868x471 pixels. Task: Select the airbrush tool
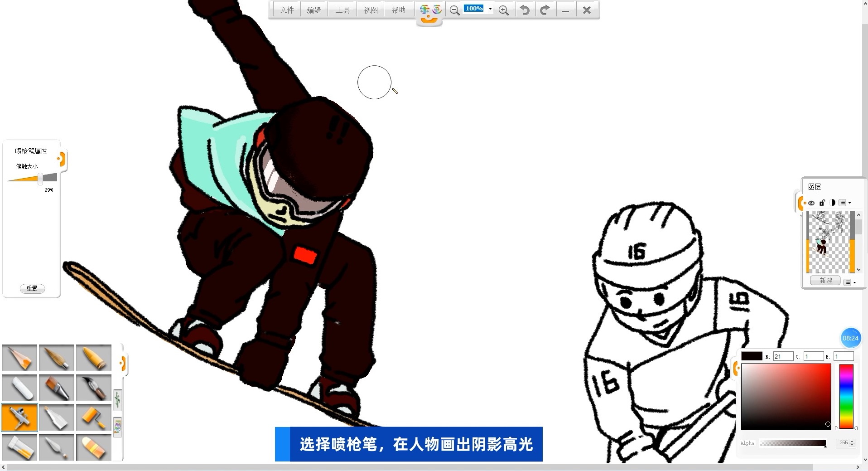(x=19, y=417)
